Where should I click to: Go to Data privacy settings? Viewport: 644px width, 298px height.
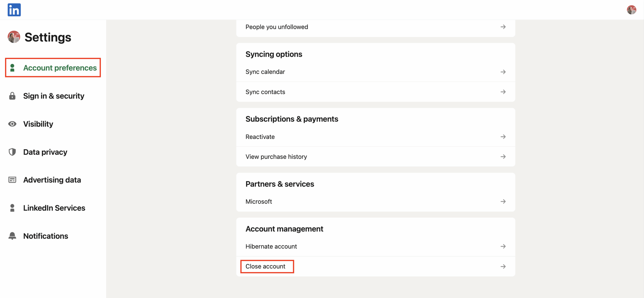(x=45, y=152)
